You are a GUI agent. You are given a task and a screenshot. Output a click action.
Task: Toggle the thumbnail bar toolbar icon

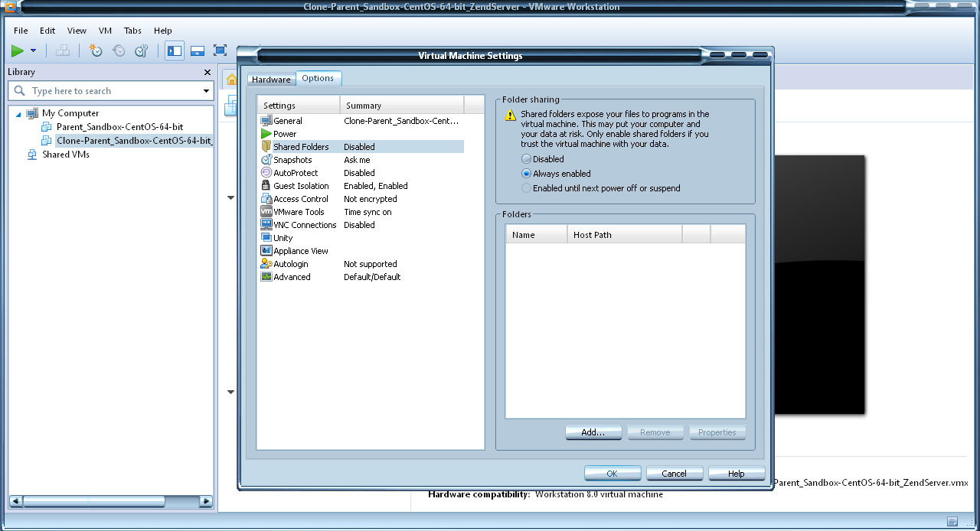[198, 51]
